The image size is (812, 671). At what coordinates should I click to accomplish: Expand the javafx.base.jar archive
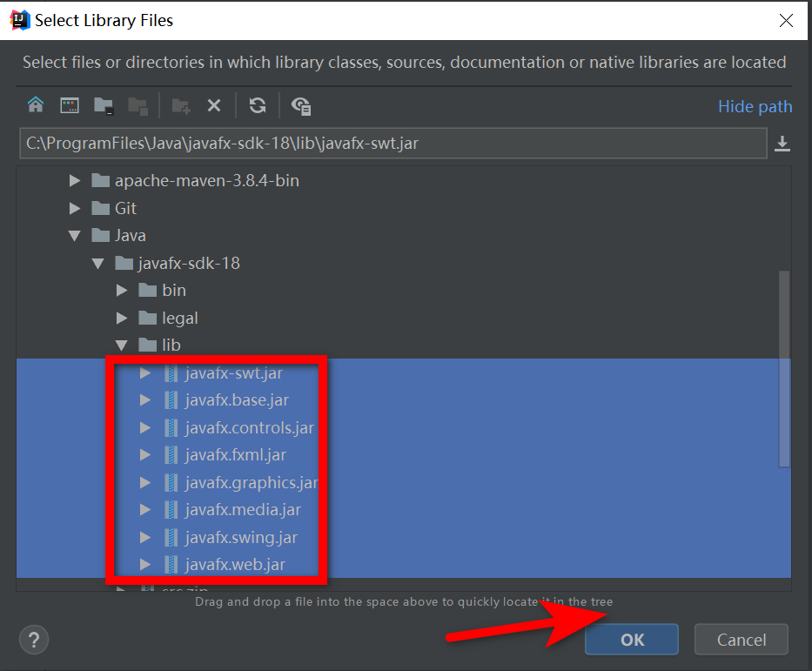click(145, 400)
